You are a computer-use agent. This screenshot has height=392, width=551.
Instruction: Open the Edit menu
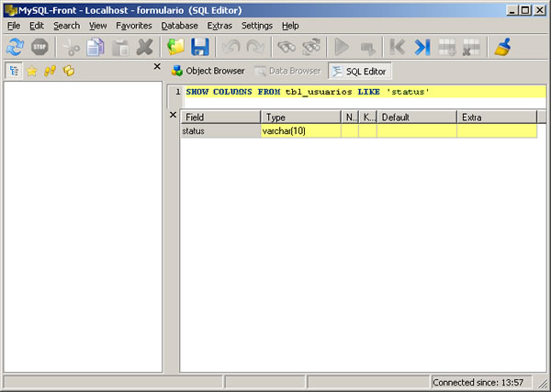click(x=37, y=26)
